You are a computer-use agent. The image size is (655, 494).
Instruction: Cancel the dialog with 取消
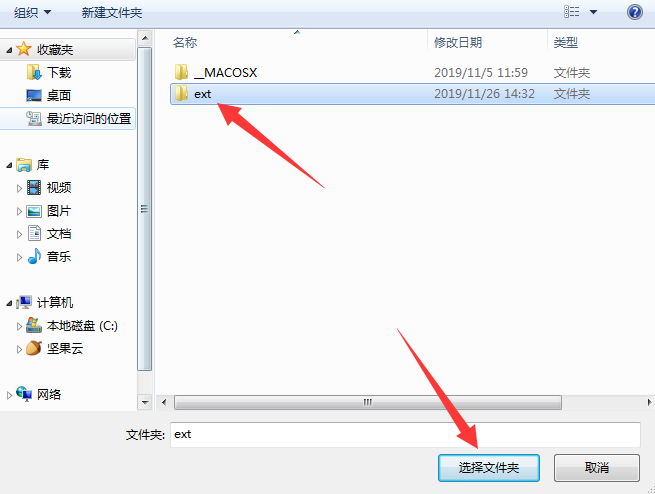[597, 468]
